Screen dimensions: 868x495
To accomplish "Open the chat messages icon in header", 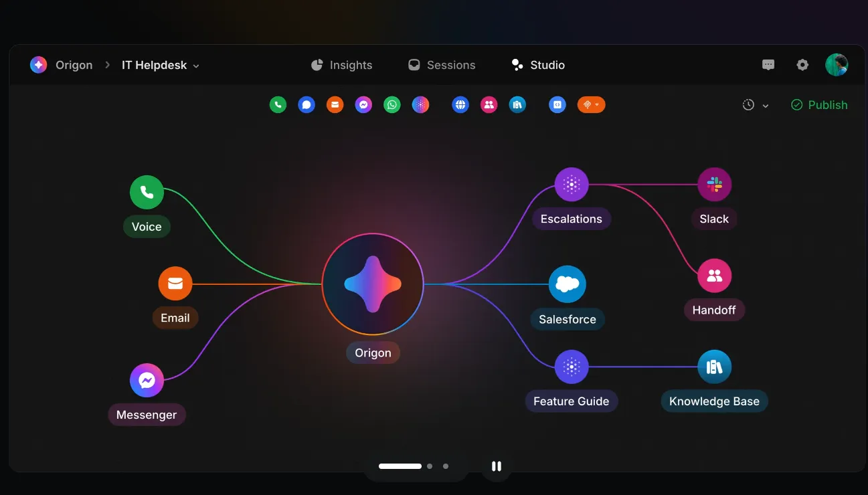I will tap(768, 65).
